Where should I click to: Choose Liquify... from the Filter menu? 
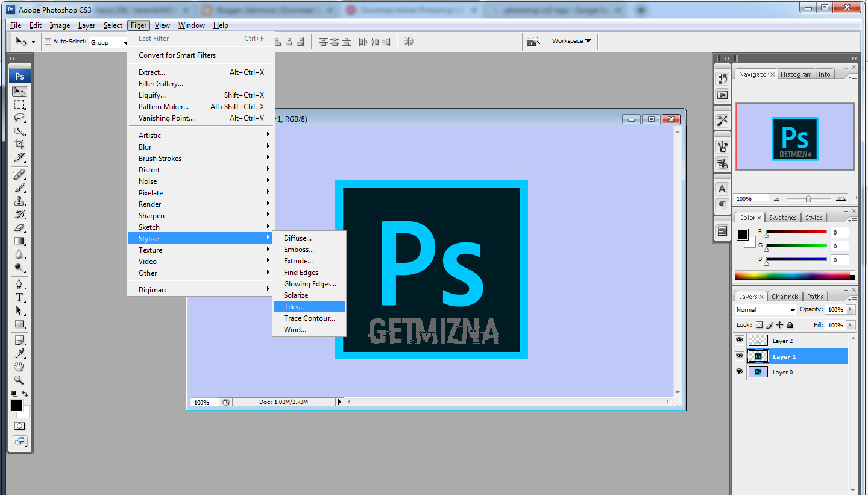click(x=201, y=95)
